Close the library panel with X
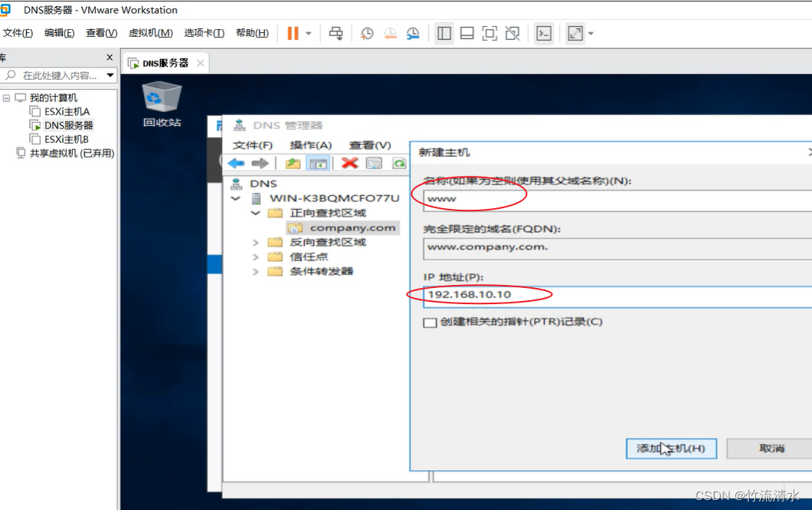The width and height of the screenshot is (812, 510). 109,57
